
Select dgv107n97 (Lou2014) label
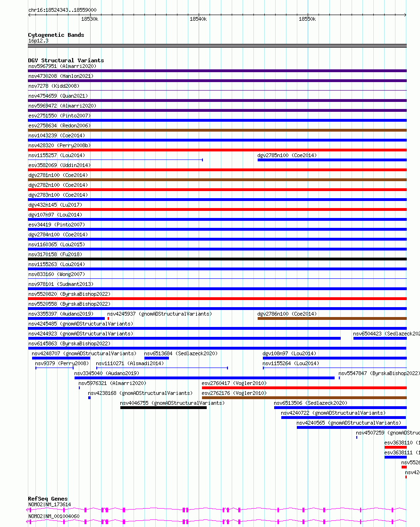click(x=55, y=215)
